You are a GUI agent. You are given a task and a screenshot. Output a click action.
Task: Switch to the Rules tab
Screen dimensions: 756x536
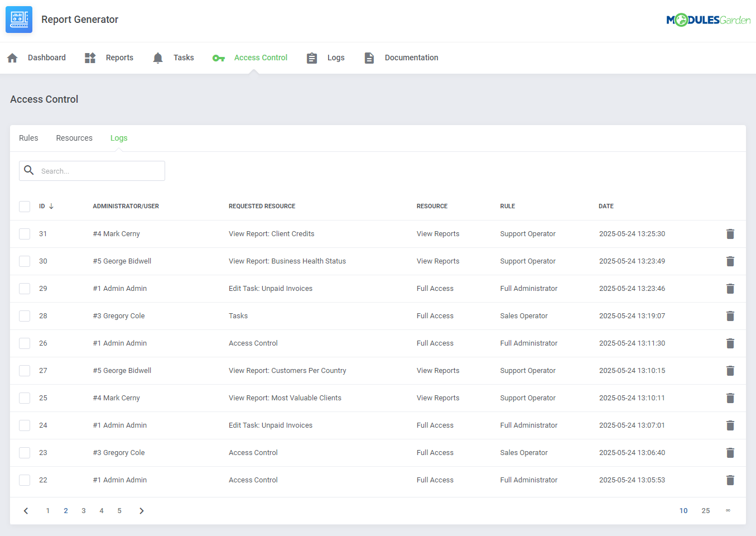pos(28,138)
